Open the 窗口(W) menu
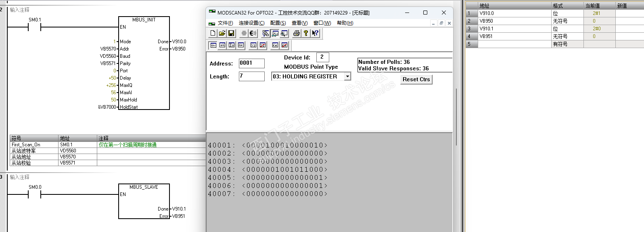The image size is (644, 232). 322,23
